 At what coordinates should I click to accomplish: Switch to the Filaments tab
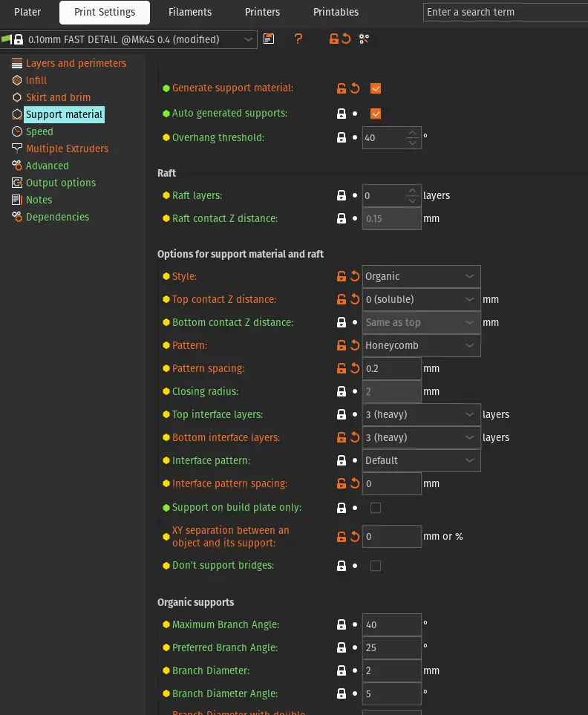tap(190, 12)
